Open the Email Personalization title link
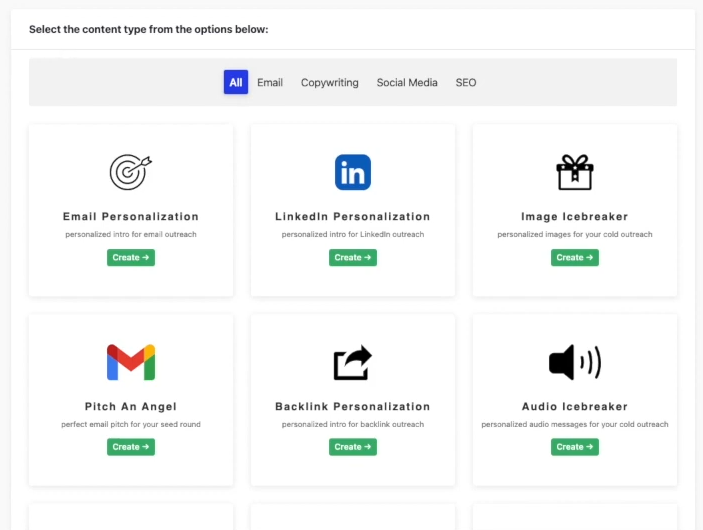 click(x=131, y=216)
